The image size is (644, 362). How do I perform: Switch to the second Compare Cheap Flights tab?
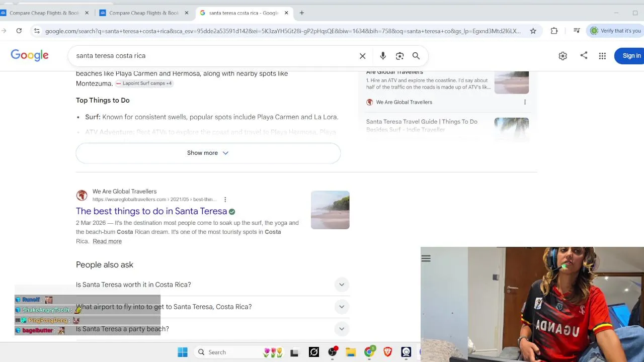coord(143,13)
